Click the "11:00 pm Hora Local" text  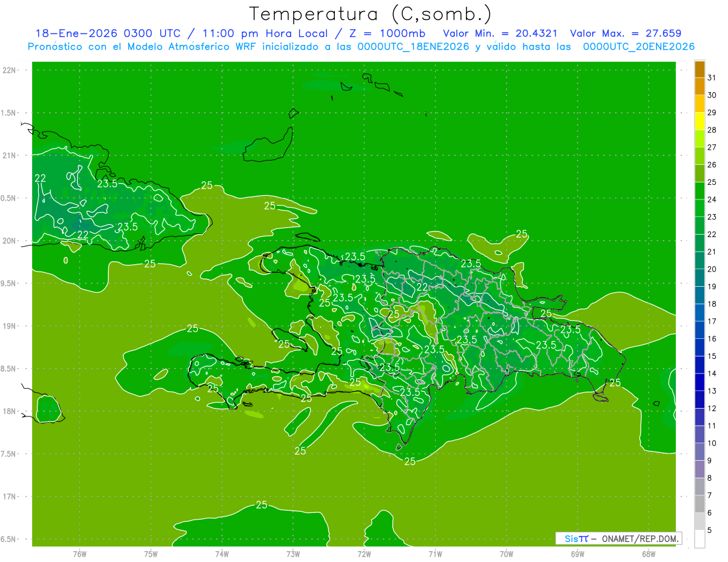[265, 33]
